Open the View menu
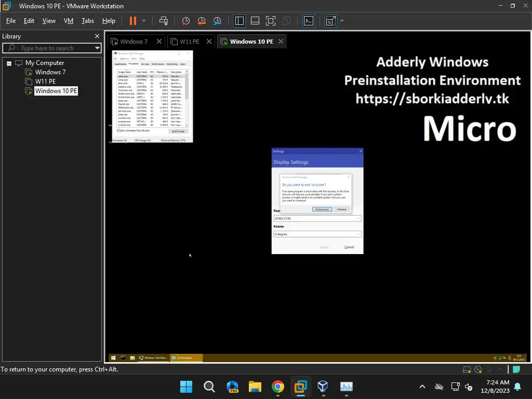Viewport: 532px width, 399px height. [x=49, y=21]
